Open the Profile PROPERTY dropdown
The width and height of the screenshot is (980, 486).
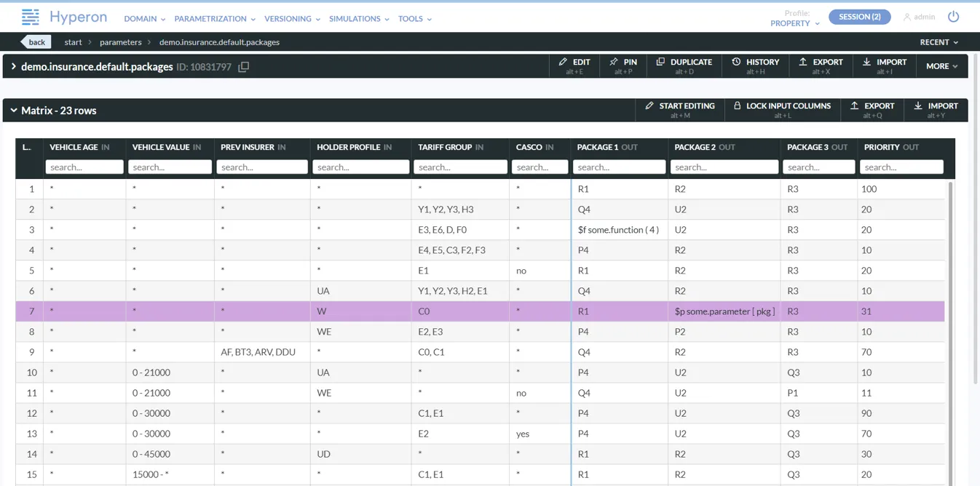coord(794,23)
